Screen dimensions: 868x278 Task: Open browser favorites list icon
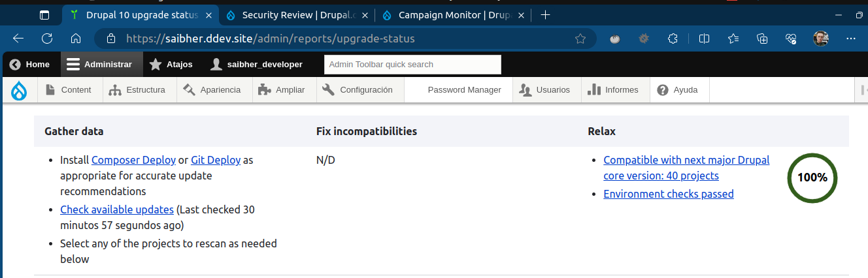[733, 39]
